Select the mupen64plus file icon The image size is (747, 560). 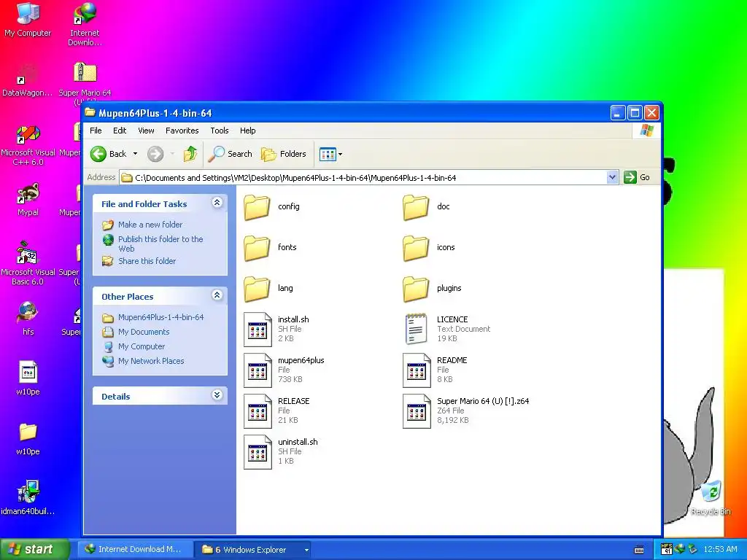[258, 370]
